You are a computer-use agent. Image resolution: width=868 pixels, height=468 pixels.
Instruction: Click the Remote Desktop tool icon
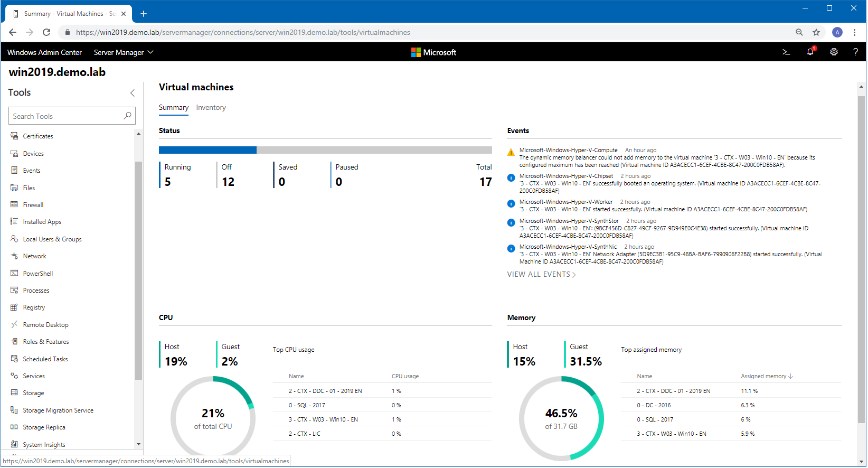click(x=14, y=324)
